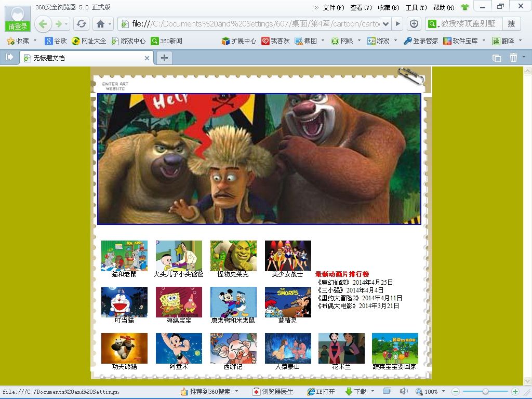The height and width of the screenshot is (399, 532).
Task: Expand the 翻译 dropdown arrow
Action: point(520,41)
